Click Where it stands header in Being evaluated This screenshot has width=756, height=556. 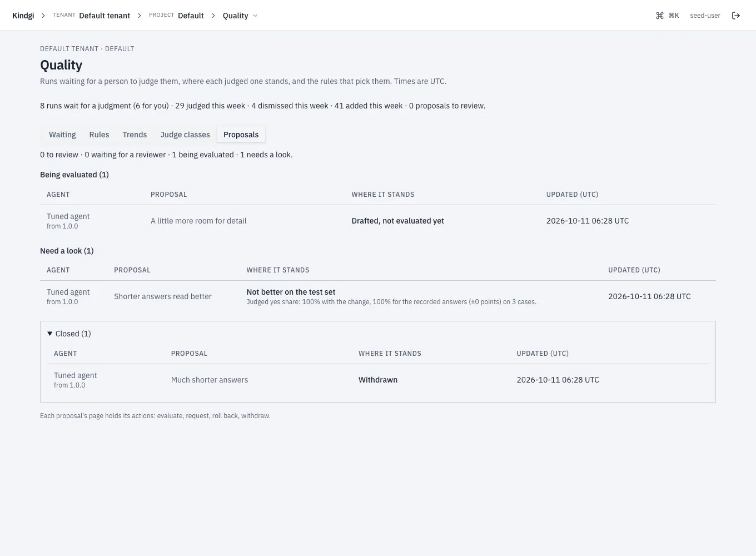click(382, 195)
